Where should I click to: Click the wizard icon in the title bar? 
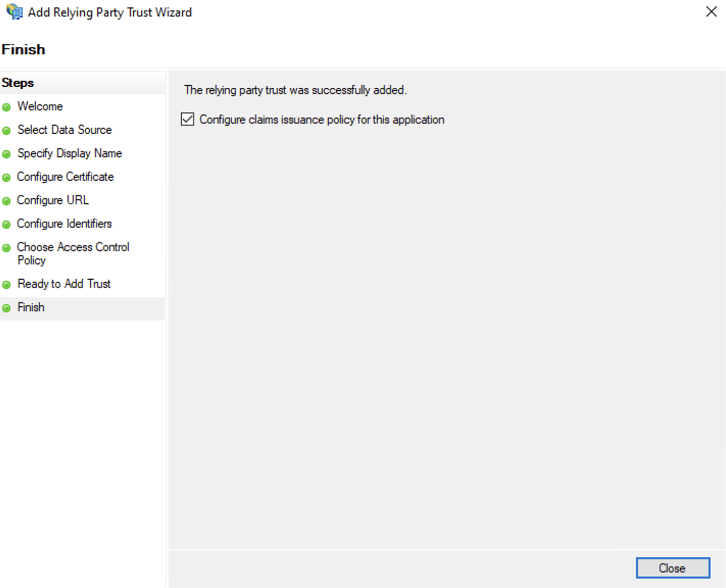(x=13, y=12)
